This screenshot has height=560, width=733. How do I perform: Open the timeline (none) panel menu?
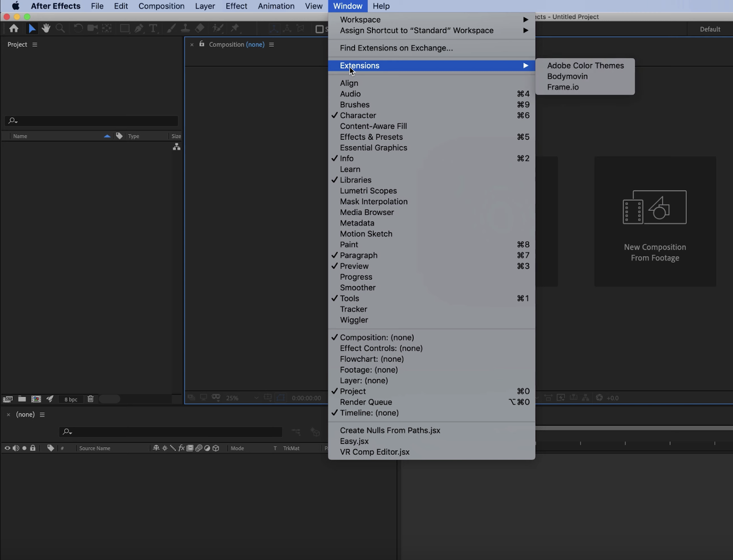pos(42,415)
